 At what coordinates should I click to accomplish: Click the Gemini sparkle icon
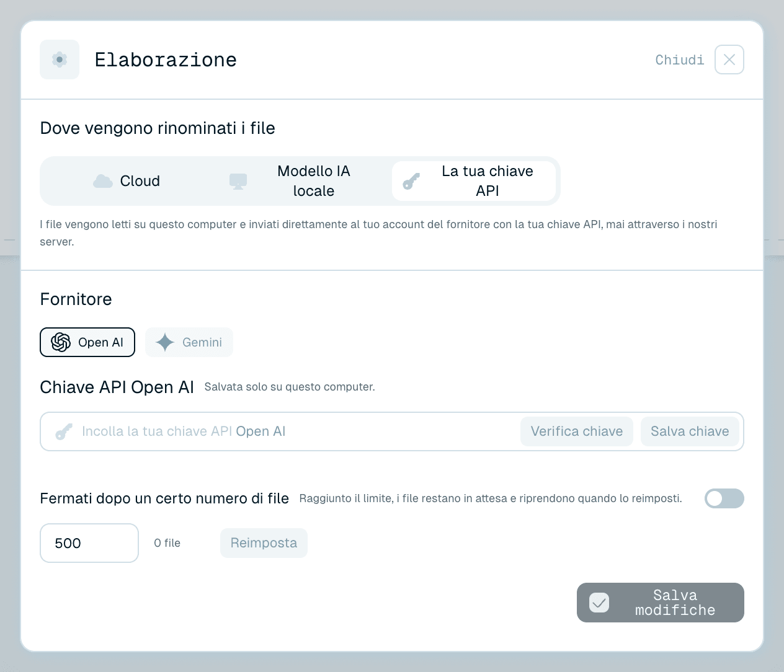pos(165,342)
